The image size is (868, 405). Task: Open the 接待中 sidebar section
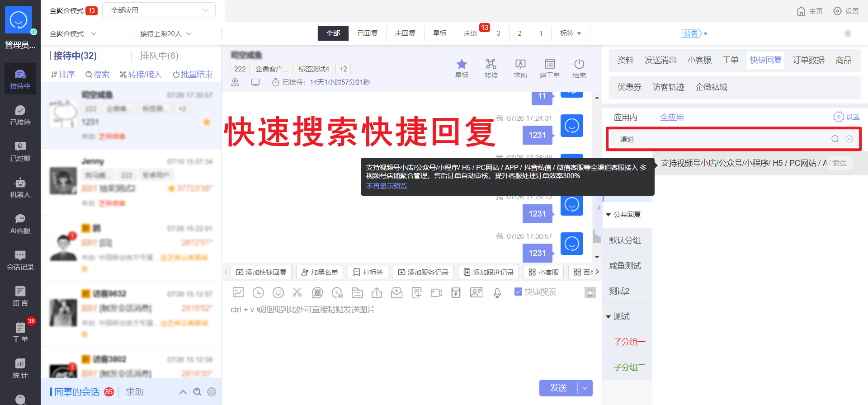tap(20, 80)
